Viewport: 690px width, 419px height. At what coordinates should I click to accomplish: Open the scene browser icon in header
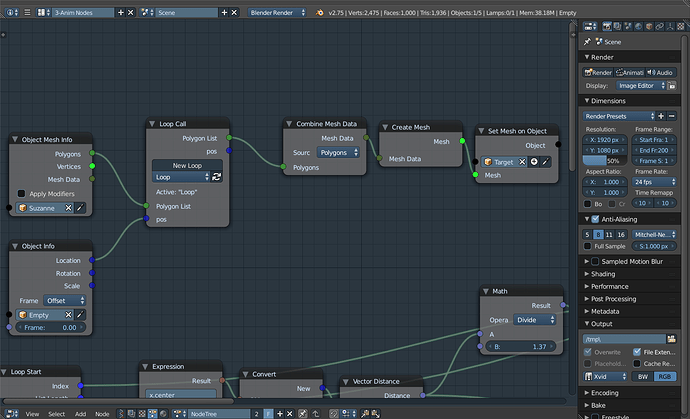pyautogui.click(x=147, y=12)
